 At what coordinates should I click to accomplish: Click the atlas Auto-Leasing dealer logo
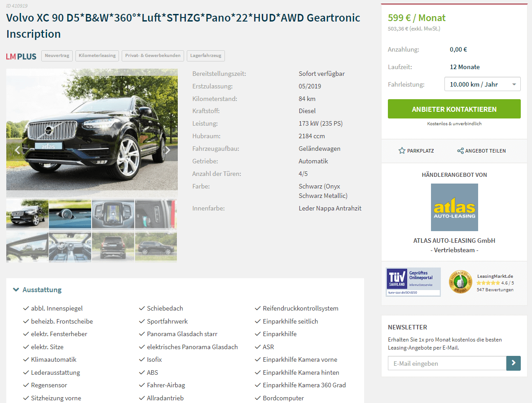(454, 207)
